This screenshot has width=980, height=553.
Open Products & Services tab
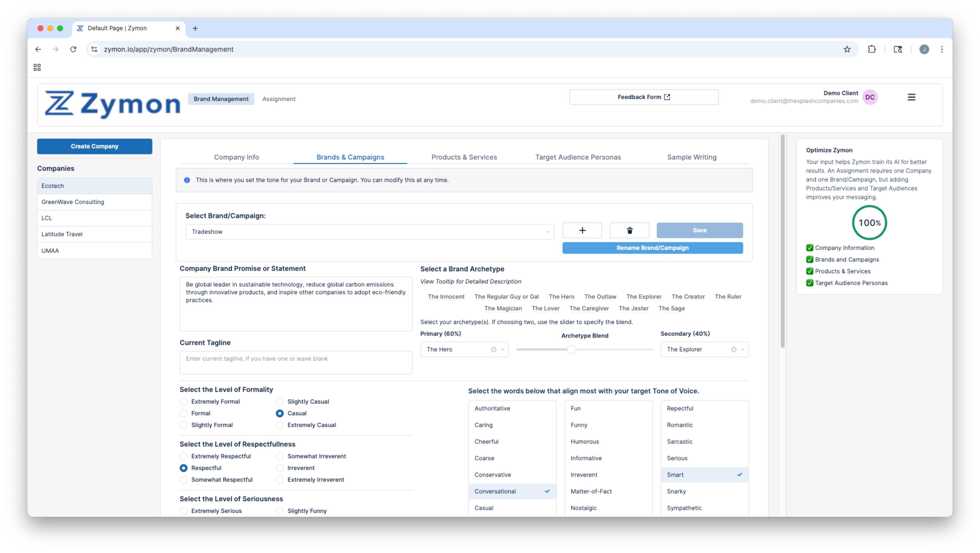point(464,157)
